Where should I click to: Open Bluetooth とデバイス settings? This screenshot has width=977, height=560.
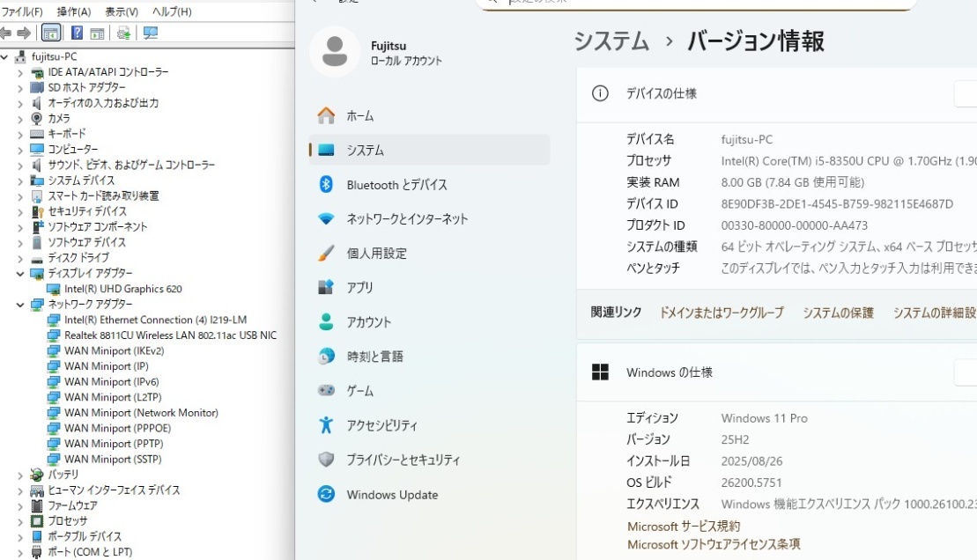(396, 185)
